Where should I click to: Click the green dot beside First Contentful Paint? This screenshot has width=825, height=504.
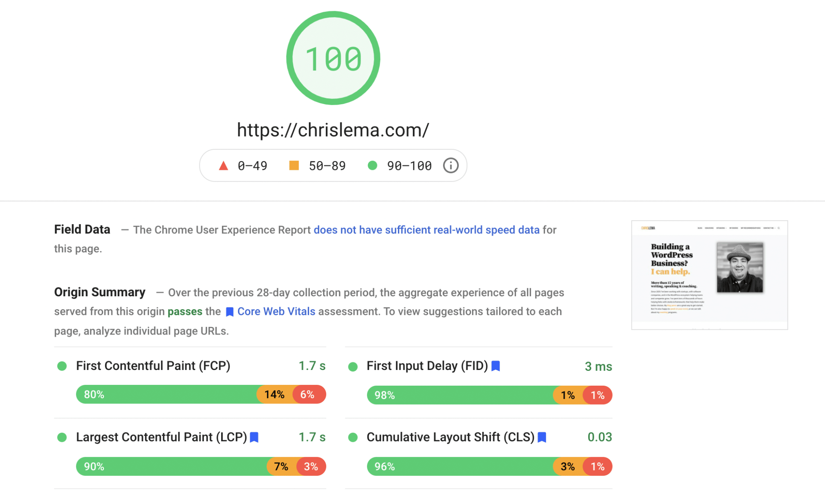pos(62,366)
